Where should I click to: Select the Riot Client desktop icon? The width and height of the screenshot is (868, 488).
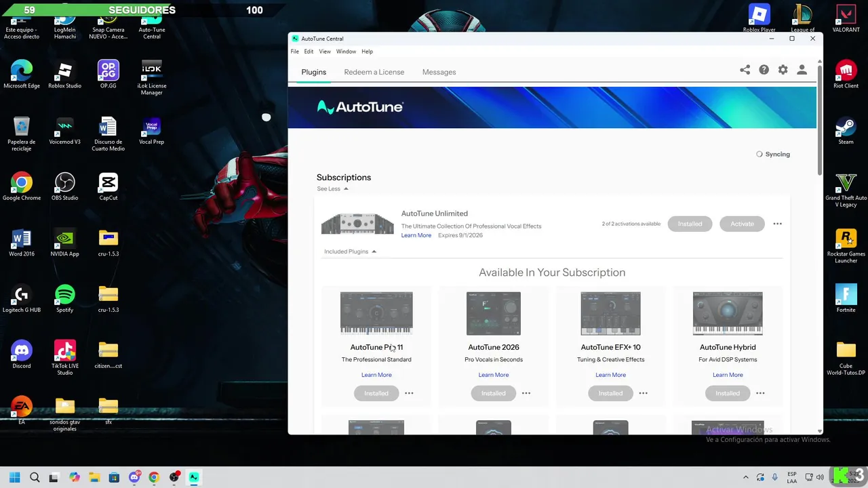(846, 75)
